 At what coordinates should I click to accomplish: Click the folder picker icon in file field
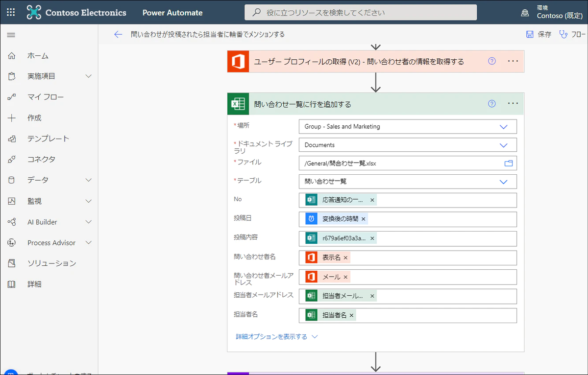click(x=509, y=164)
